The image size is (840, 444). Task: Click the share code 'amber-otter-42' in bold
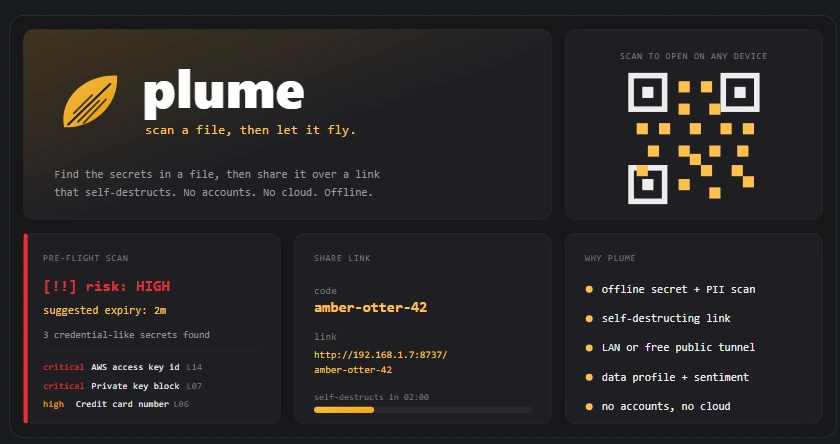pyautogui.click(x=371, y=308)
